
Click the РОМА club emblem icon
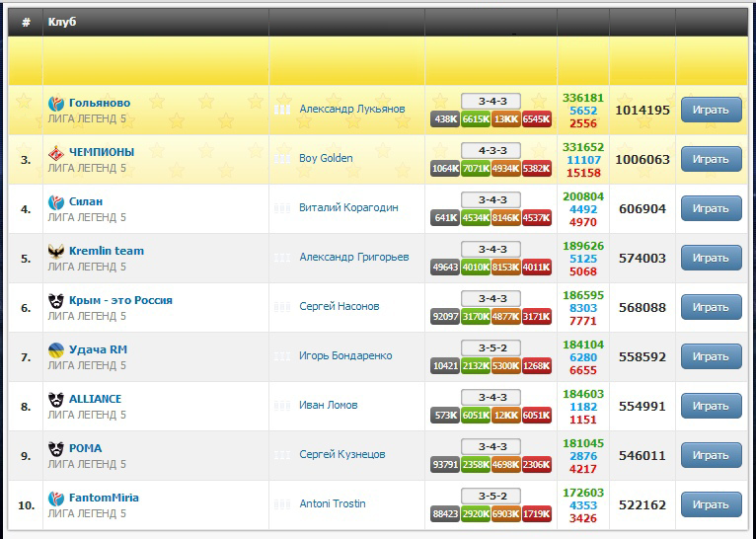pyautogui.click(x=56, y=448)
